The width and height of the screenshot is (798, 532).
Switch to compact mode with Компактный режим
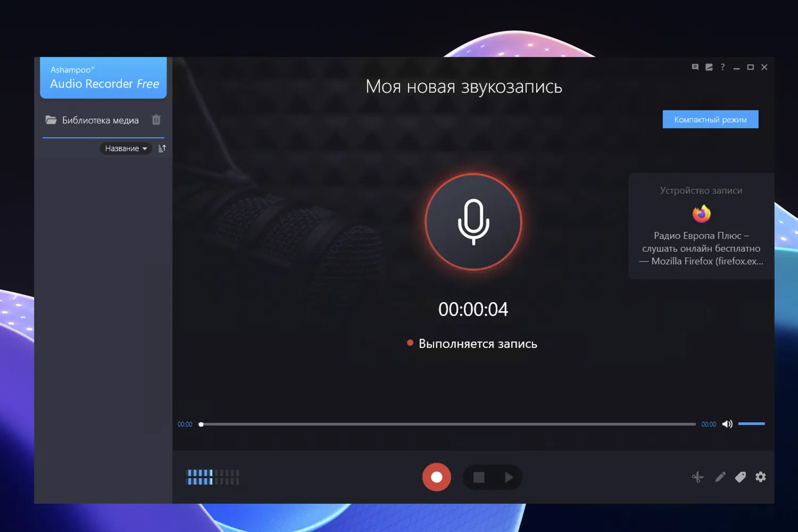click(x=710, y=119)
